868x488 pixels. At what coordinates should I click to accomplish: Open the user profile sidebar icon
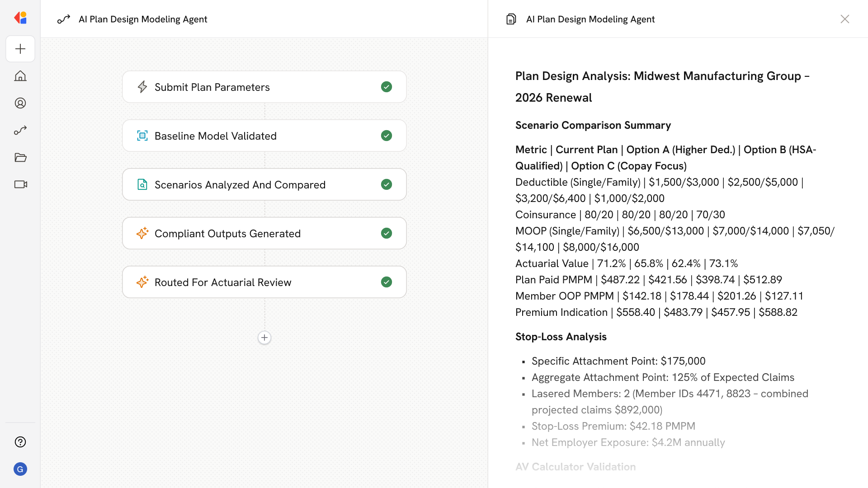tap(20, 103)
